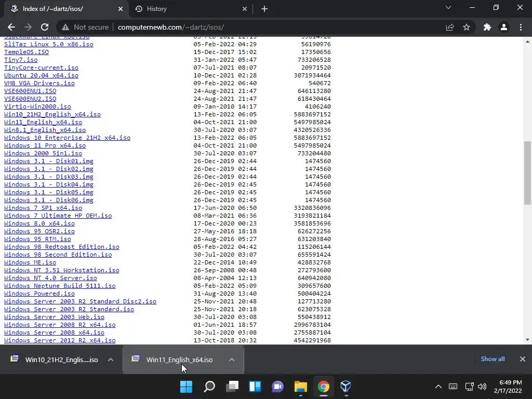Share this page using the share icon
Viewport: 532px width, 399px height.
[x=450, y=27]
